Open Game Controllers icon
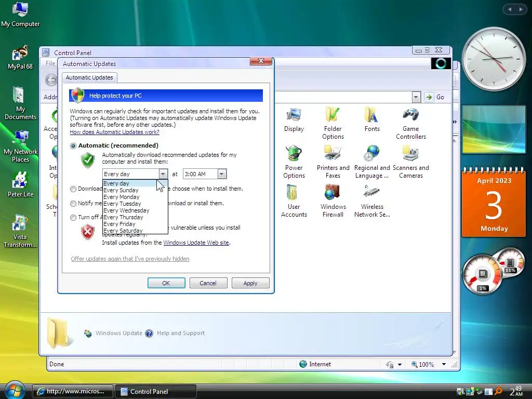Image resolution: width=532 pixels, height=399 pixels. [410, 123]
